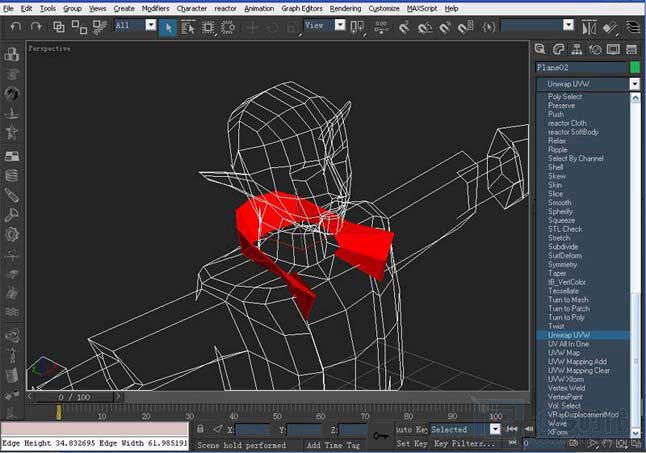Click the star-shaped icon in left toolbar
Image resolution: width=646 pixels, height=453 pixels.
12,133
